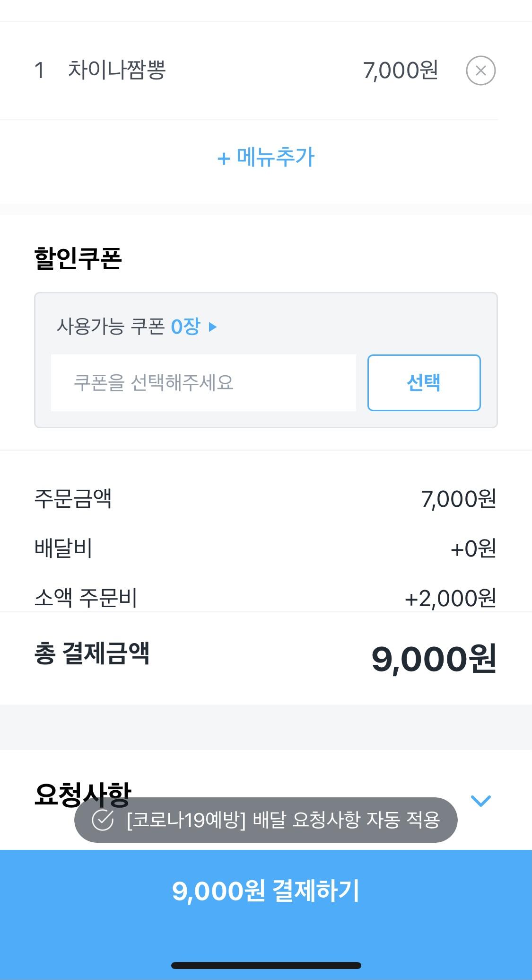Tap the 배달비 row label
This screenshot has height=980, width=532.
click(63, 548)
